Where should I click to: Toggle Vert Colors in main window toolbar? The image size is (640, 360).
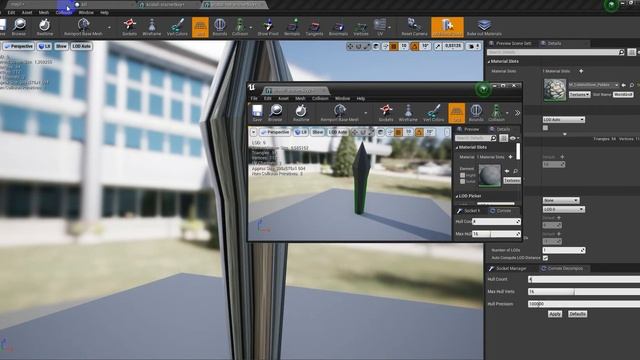coord(177,27)
